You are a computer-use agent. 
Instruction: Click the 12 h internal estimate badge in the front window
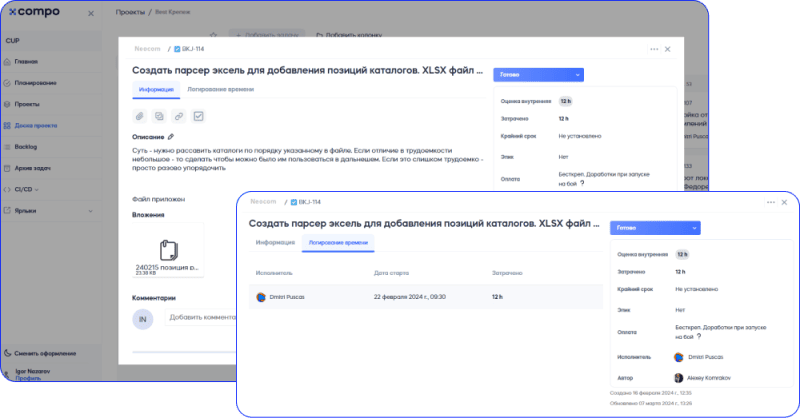682,254
